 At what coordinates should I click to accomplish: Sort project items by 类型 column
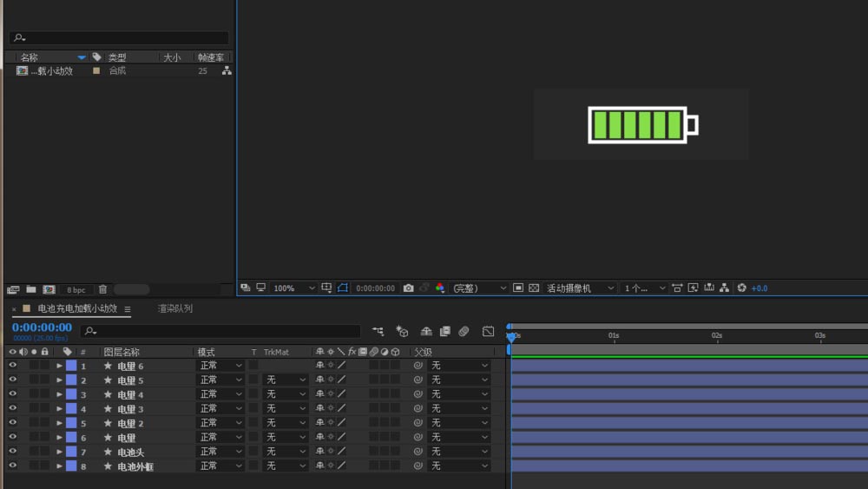click(x=117, y=57)
